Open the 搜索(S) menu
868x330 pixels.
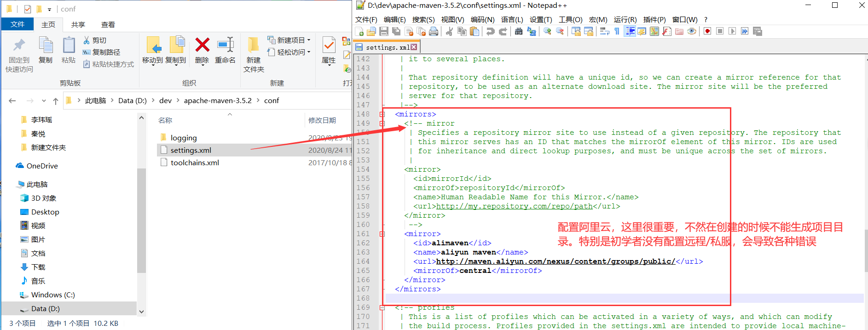423,19
